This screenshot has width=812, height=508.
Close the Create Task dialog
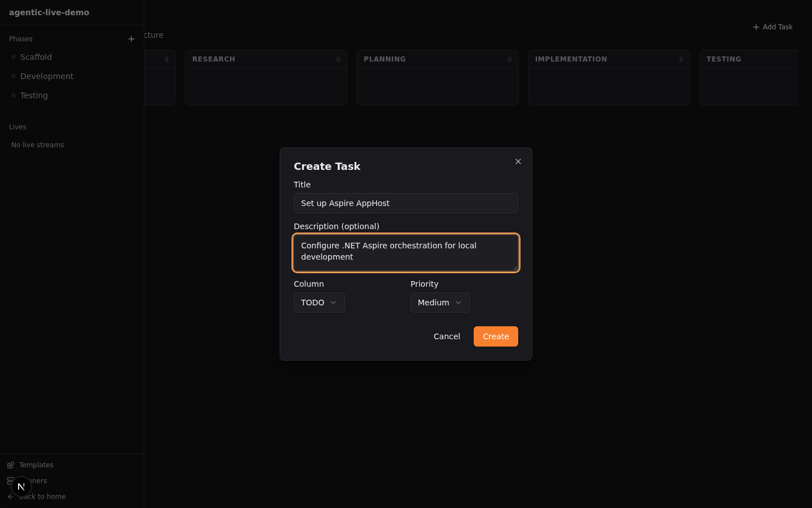click(x=518, y=161)
